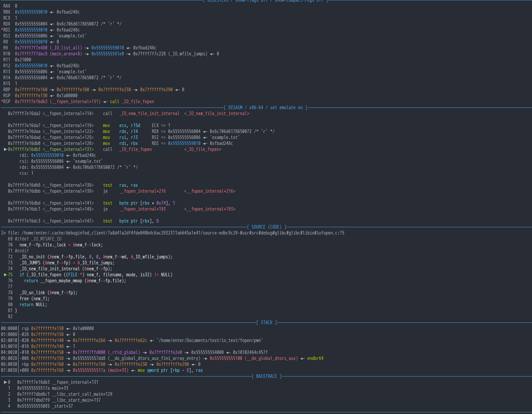Select source line 70 _lock assignment
This screenshot has width=532, height=414.
pos(55,245)
